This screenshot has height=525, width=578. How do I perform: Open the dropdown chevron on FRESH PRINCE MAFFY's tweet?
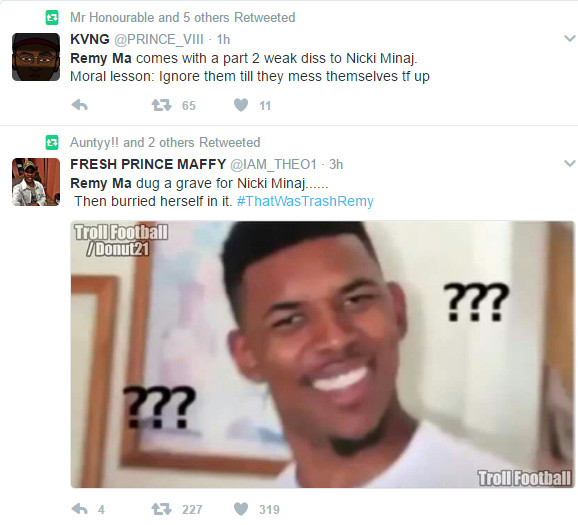(x=570, y=163)
